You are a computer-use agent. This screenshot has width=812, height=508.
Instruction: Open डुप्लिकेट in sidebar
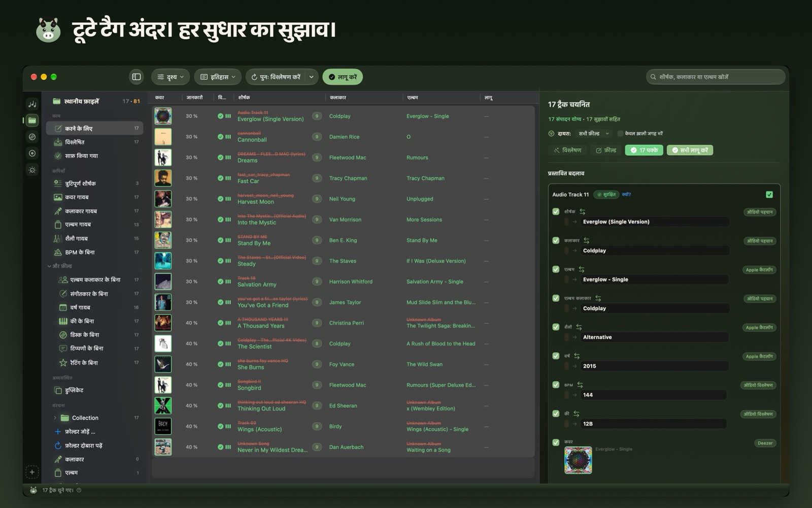point(94,390)
